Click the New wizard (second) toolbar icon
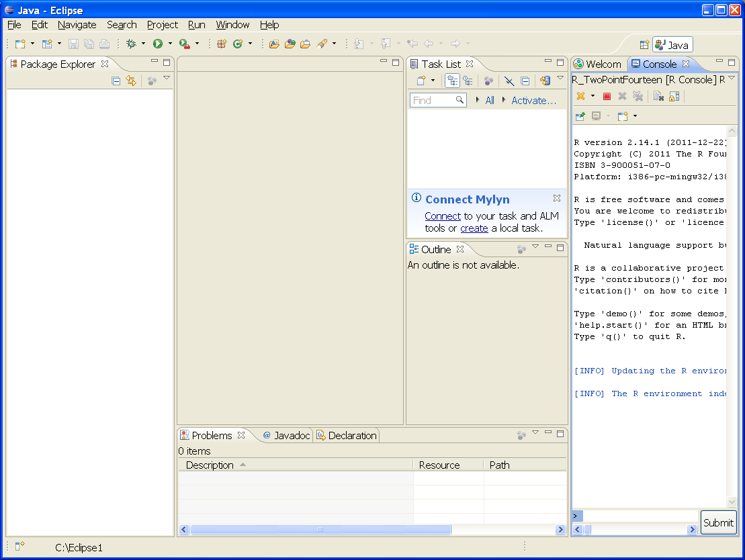 tap(47, 44)
